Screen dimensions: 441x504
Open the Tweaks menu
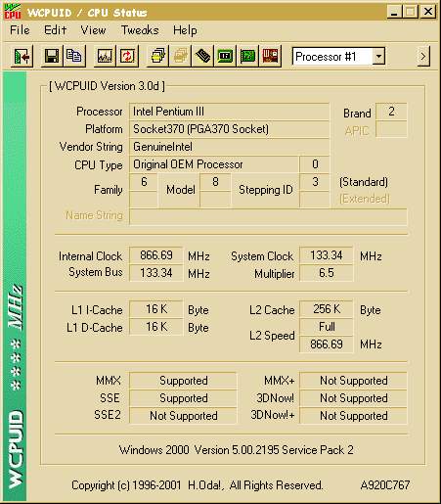point(140,30)
